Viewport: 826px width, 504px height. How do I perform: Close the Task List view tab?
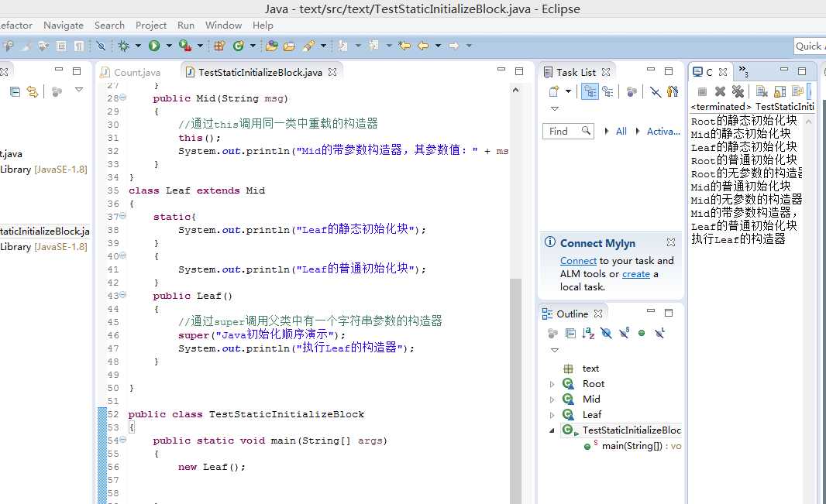[607, 72]
